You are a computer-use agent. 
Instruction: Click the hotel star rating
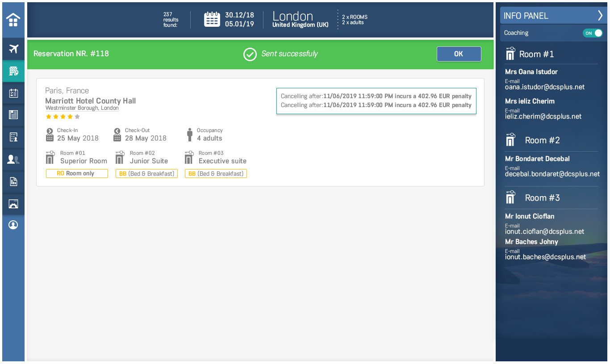(63, 117)
